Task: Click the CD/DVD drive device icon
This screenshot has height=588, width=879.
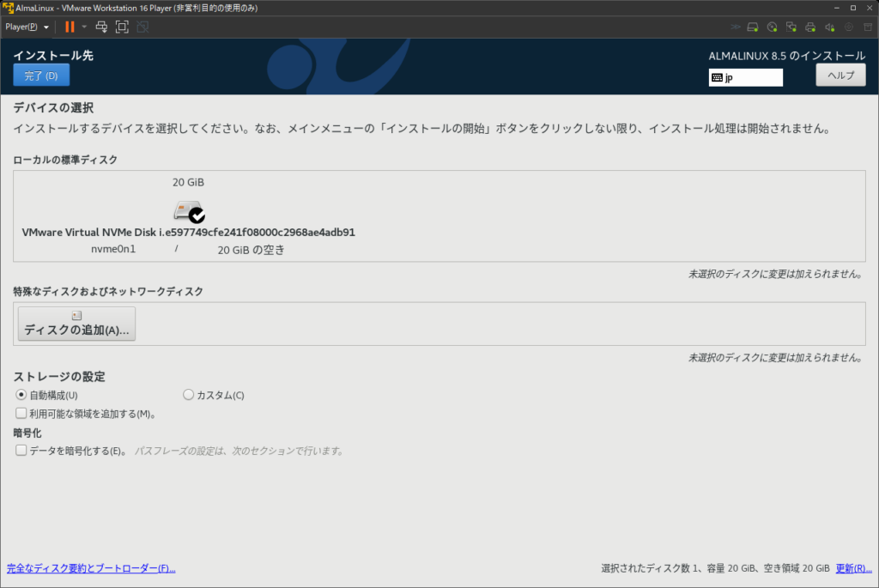Action: coord(772,27)
